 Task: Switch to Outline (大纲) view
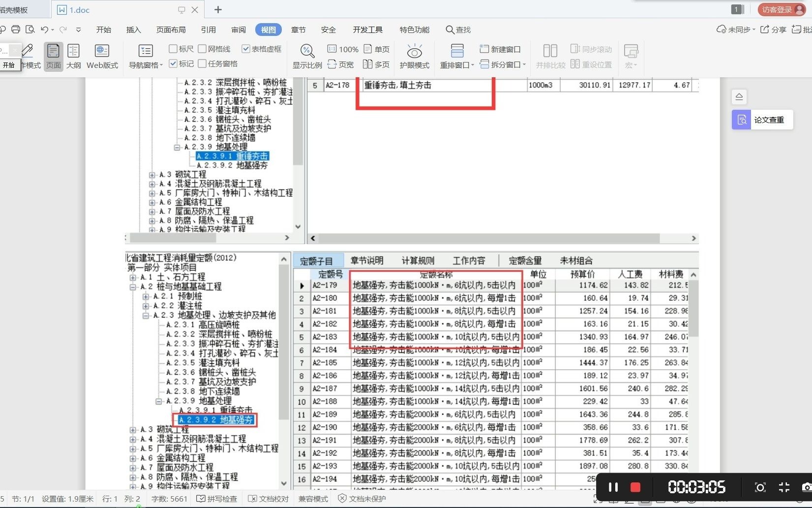74,57
